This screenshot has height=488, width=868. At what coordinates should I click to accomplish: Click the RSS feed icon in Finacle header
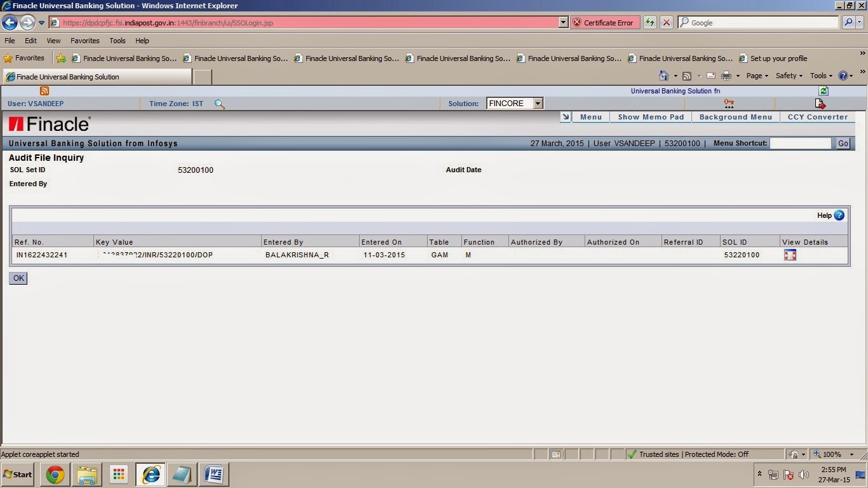point(44,91)
